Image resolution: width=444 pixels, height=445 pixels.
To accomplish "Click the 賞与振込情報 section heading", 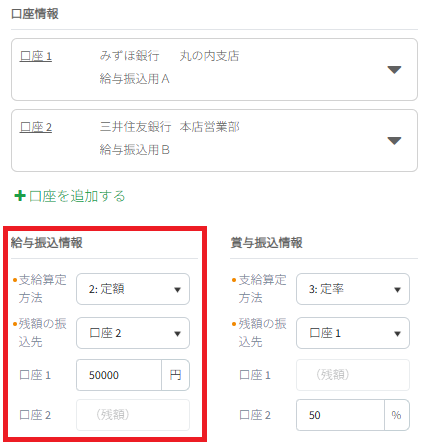I will (267, 243).
